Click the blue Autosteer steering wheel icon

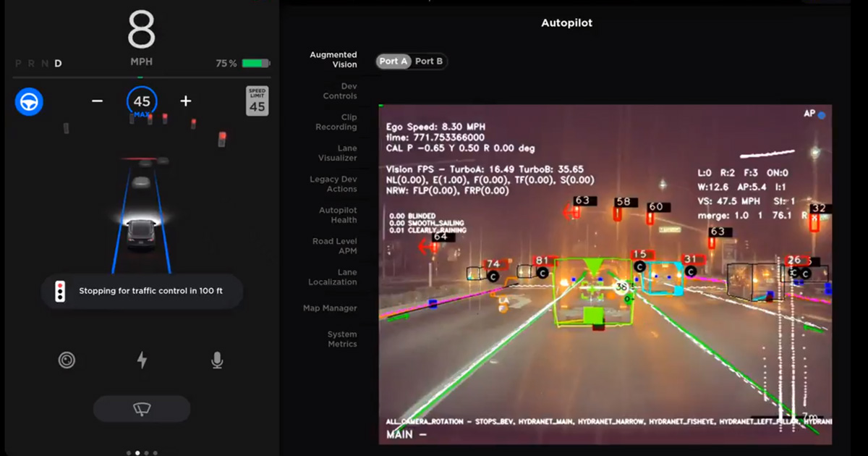(30, 102)
